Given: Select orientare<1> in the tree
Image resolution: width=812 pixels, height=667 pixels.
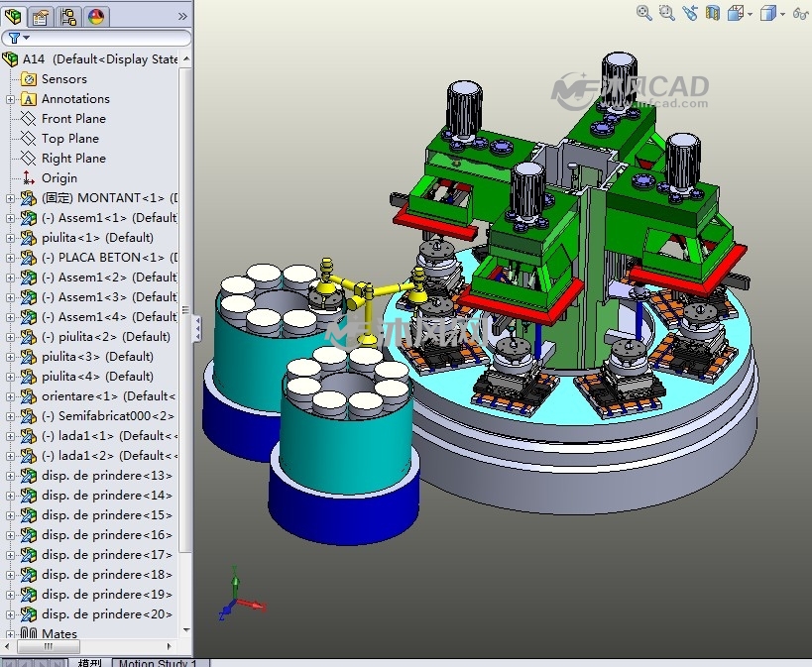Looking at the screenshot, I should (x=108, y=396).
